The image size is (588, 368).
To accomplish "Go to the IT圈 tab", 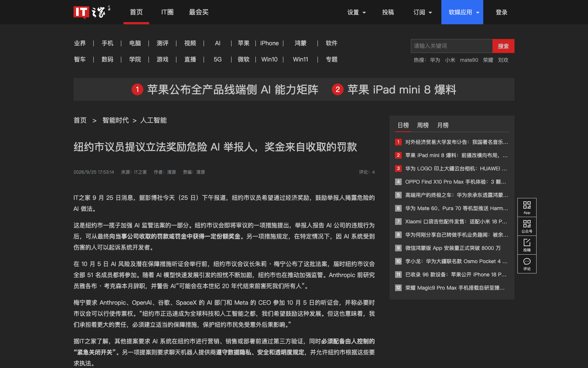I will [167, 12].
